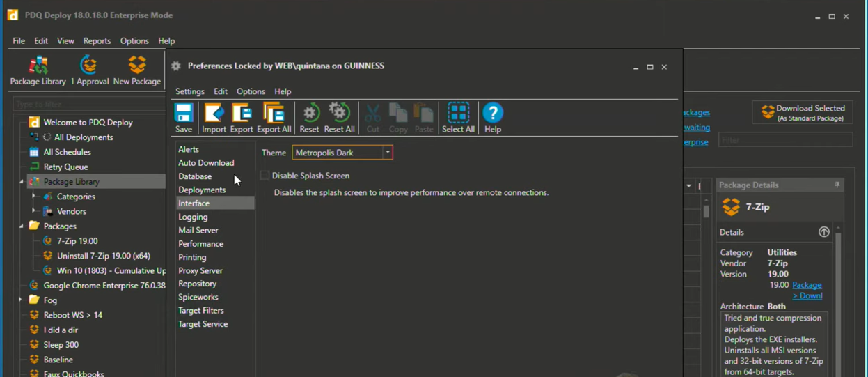Image resolution: width=868 pixels, height=377 pixels.
Task: Select Google Chrome Enterprise package
Action: [x=104, y=286]
